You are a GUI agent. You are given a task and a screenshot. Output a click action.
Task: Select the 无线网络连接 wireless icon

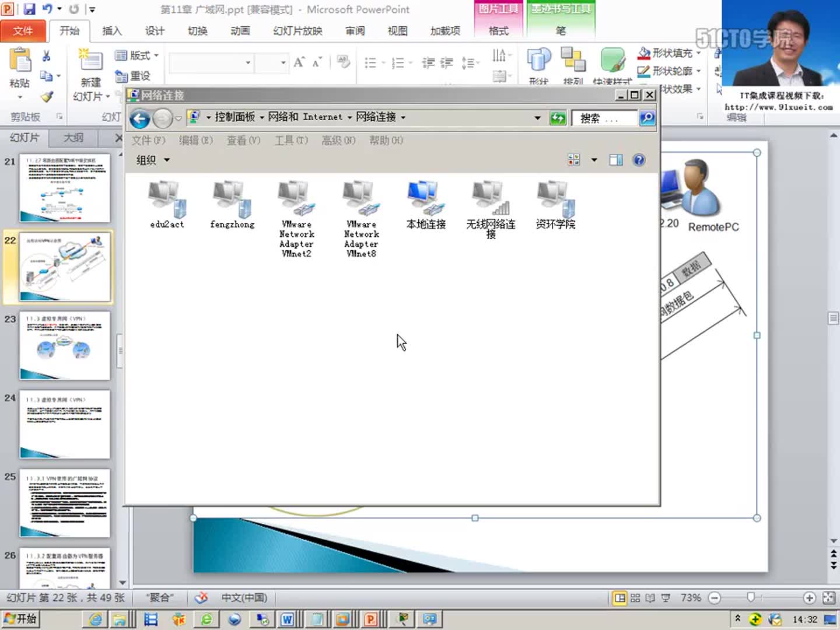point(491,209)
